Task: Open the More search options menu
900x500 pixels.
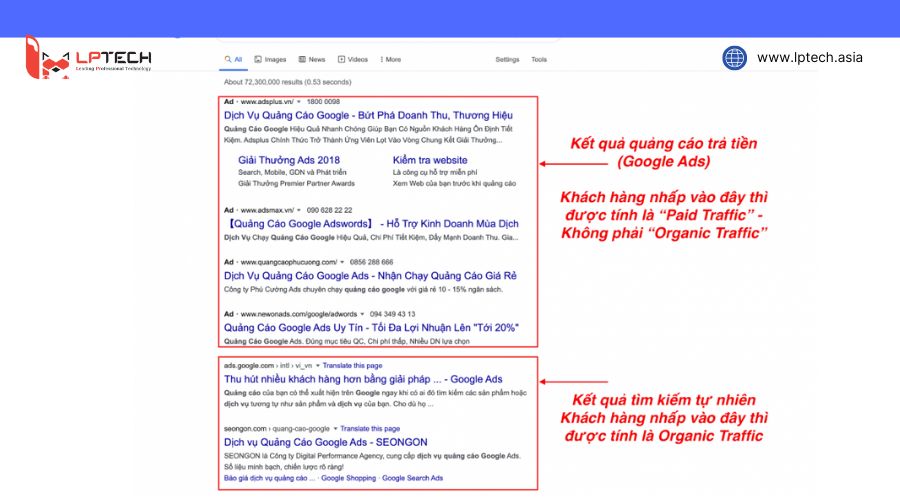Action: (x=390, y=59)
